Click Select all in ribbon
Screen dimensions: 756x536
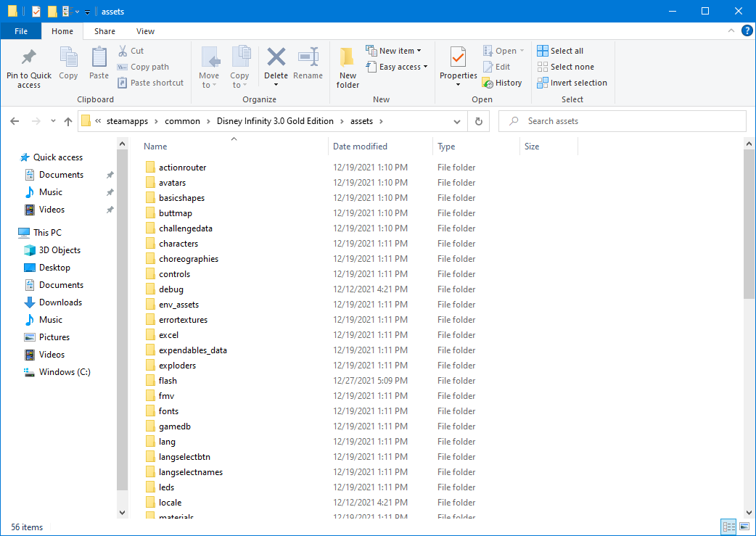tap(560, 51)
